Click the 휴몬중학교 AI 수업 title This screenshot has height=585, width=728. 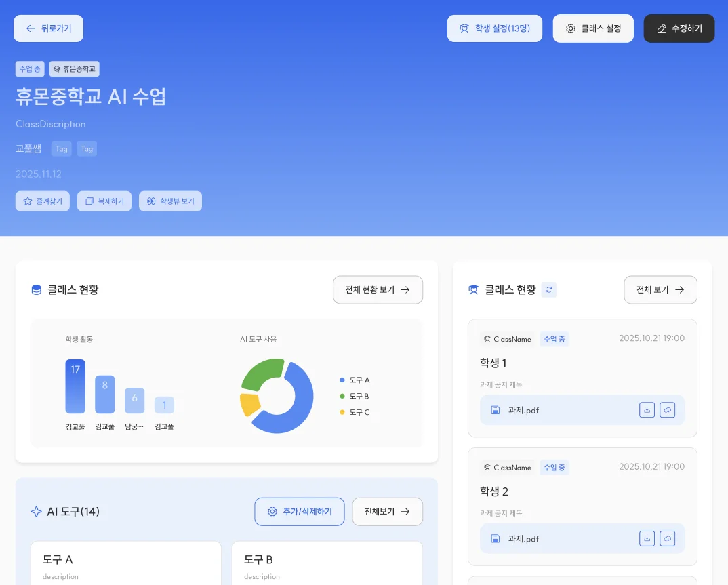point(91,96)
